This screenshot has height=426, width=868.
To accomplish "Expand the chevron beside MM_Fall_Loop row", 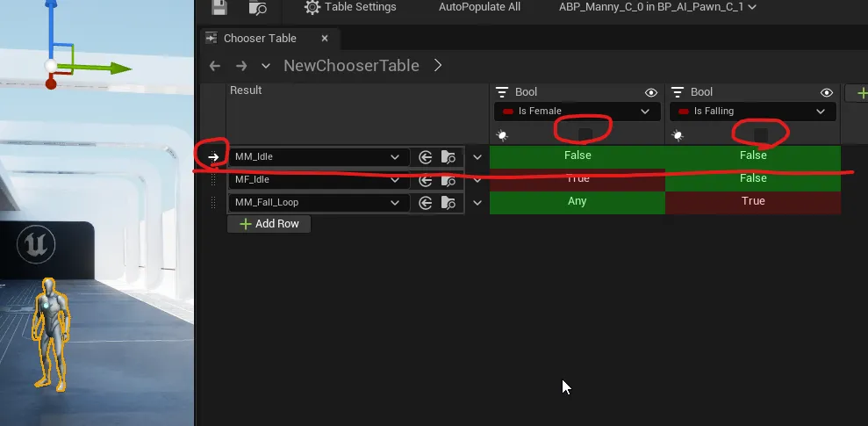I will point(477,203).
